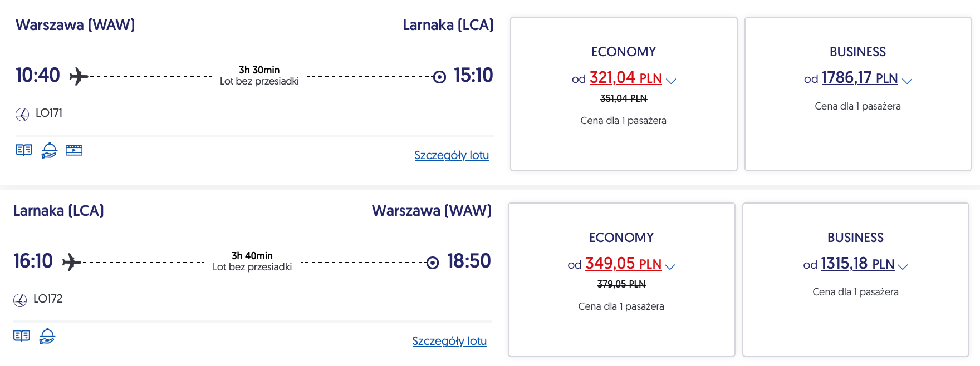Click the airplane icon next to 10:40
The height and width of the screenshot is (366, 980).
click(79, 76)
